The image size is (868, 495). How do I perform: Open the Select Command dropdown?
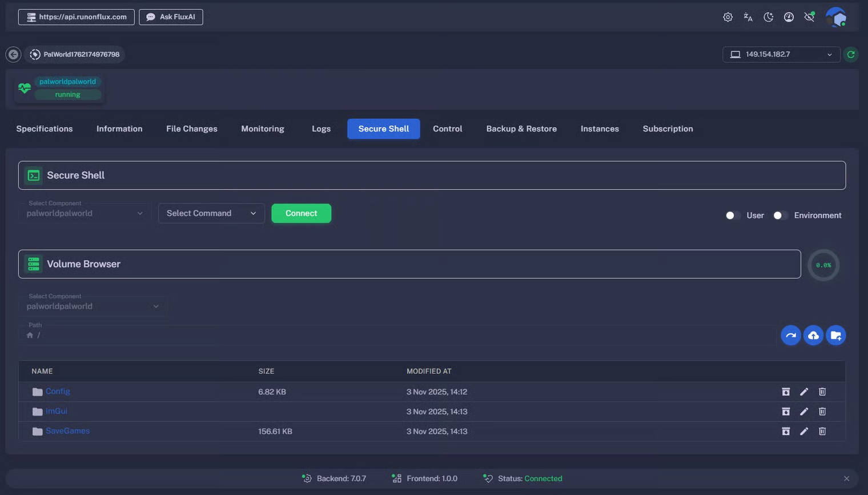(211, 213)
